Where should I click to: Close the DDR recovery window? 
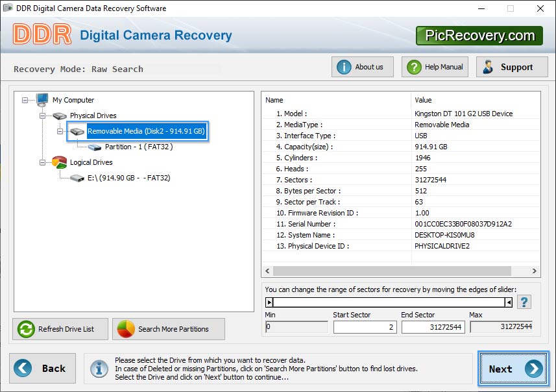pos(540,8)
